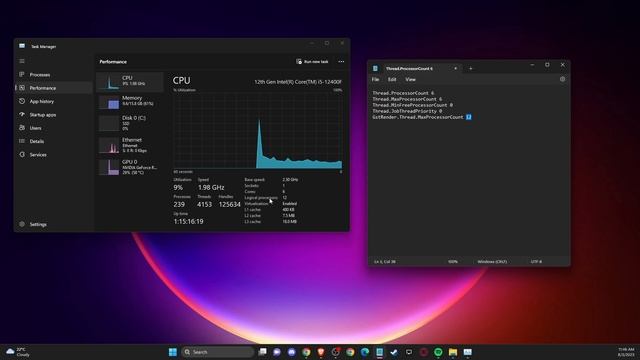Add a new tab in Notepad
The width and height of the screenshot is (640, 360).
(x=471, y=69)
